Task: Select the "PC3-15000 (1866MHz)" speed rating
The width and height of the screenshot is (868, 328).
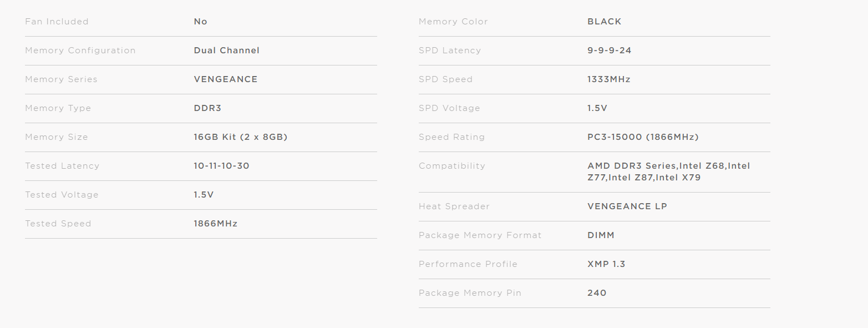Action: tap(643, 137)
